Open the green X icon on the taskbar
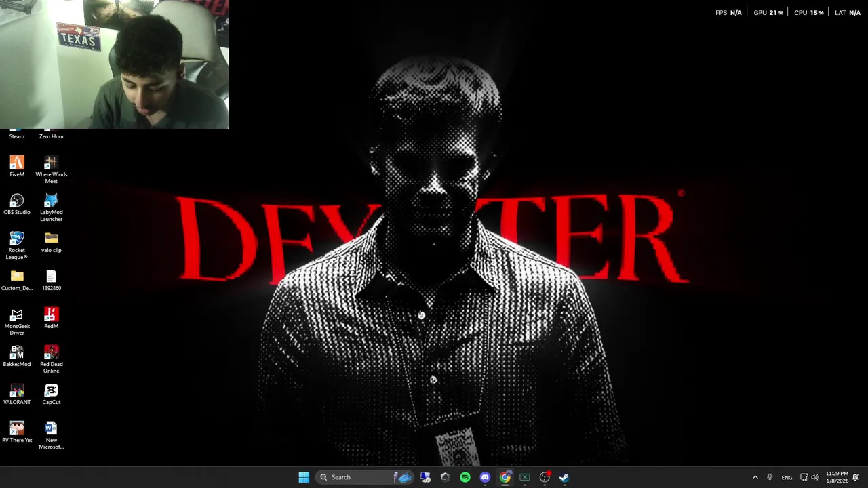 tap(524, 477)
